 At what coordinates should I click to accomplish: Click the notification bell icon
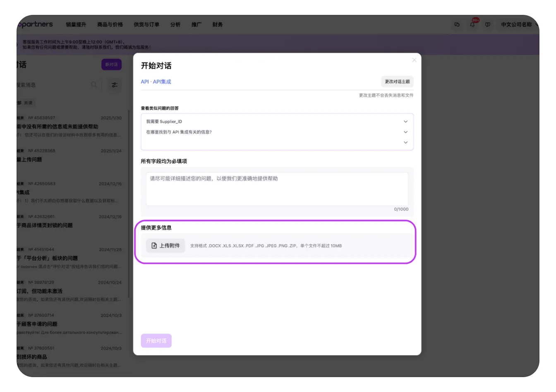click(472, 25)
